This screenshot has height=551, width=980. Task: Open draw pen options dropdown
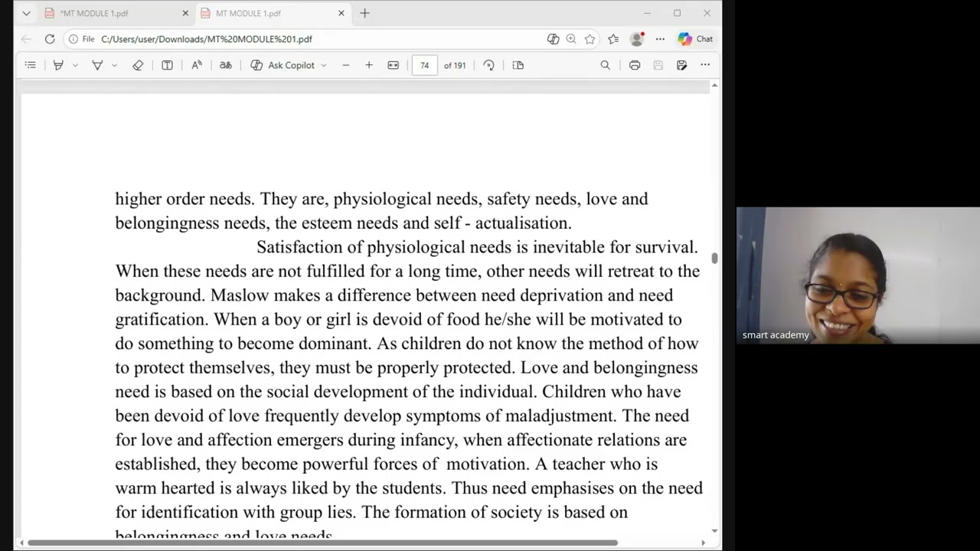pos(114,65)
